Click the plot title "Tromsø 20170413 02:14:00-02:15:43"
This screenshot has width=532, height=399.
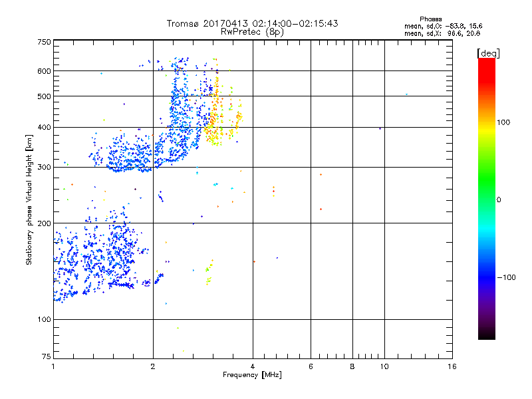[252, 23]
